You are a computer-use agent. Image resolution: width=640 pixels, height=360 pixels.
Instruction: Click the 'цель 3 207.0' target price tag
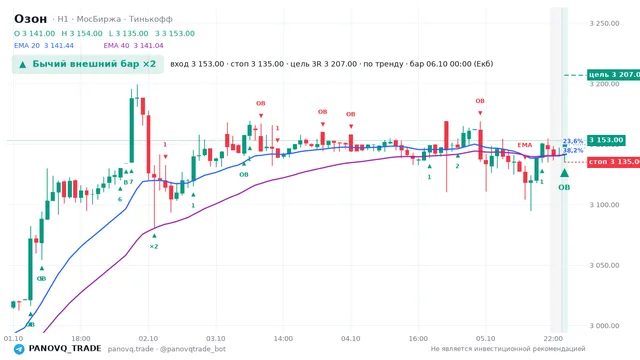[x=613, y=75]
